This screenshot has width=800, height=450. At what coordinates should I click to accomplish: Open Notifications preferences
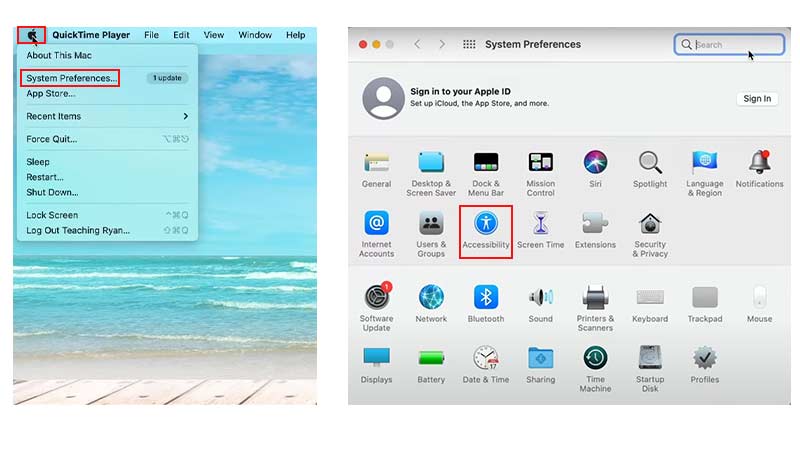pos(759,170)
